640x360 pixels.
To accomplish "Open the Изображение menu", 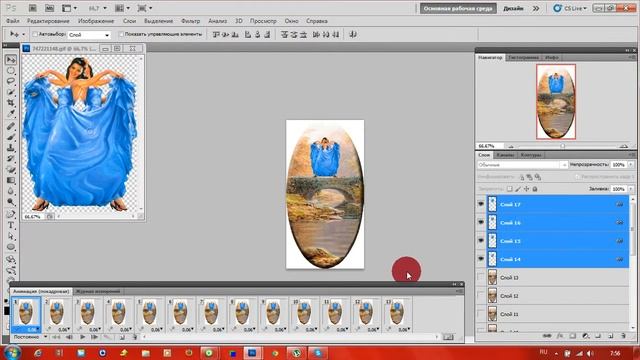I will [96, 21].
